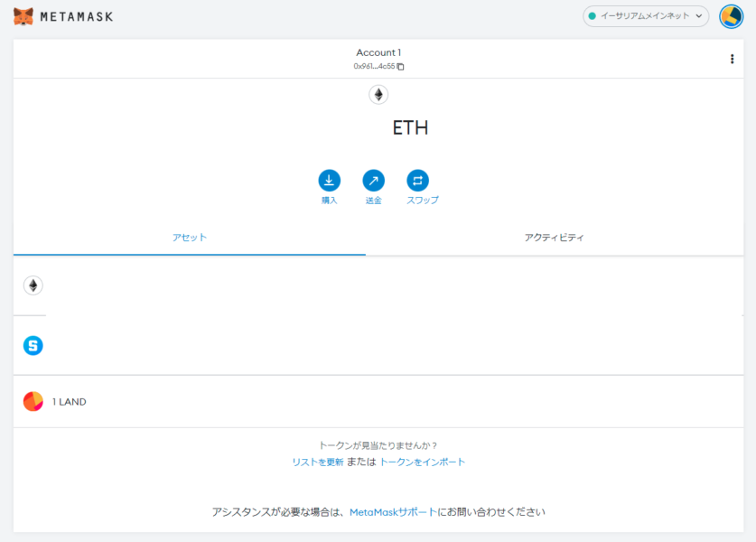Switch to the アクティビティ tab
This screenshot has height=542, width=756.
(554, 238)
